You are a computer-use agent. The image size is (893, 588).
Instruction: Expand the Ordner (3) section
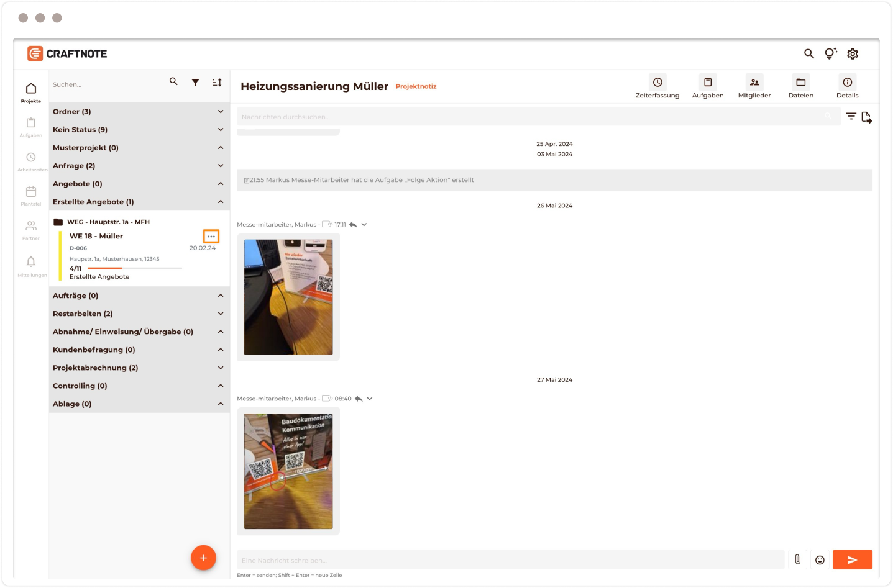(x=221, y=112)
